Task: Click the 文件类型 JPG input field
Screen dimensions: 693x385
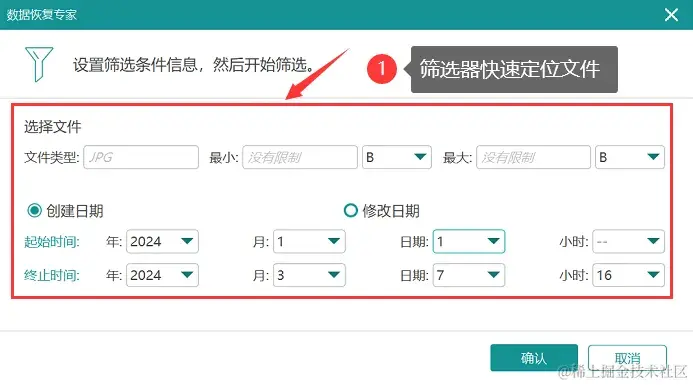Action: (141, 157)
